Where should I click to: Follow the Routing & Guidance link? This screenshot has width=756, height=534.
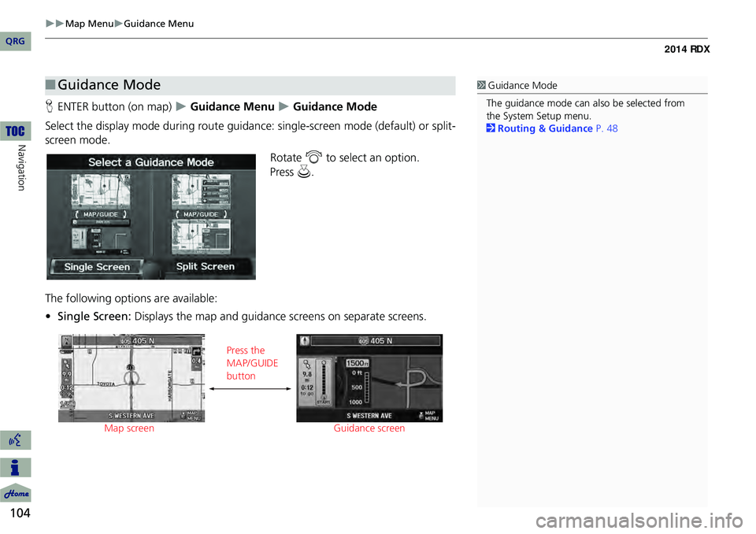tap(545, 129)
